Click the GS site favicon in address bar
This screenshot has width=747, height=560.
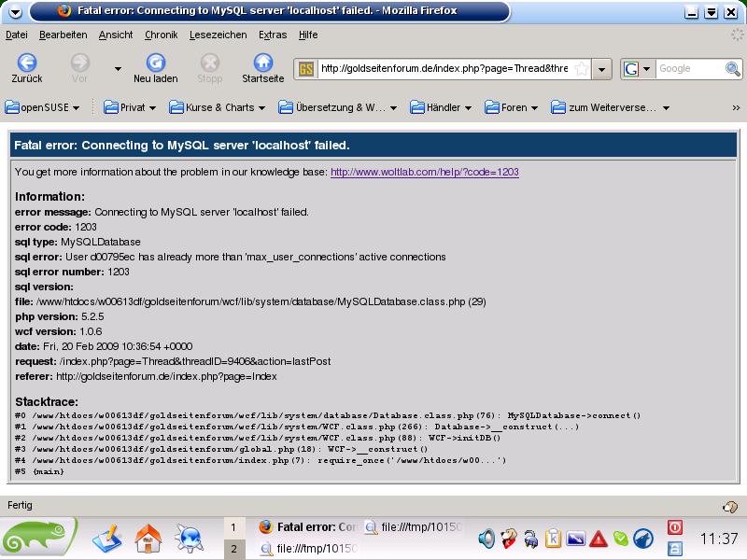(306, 69)
